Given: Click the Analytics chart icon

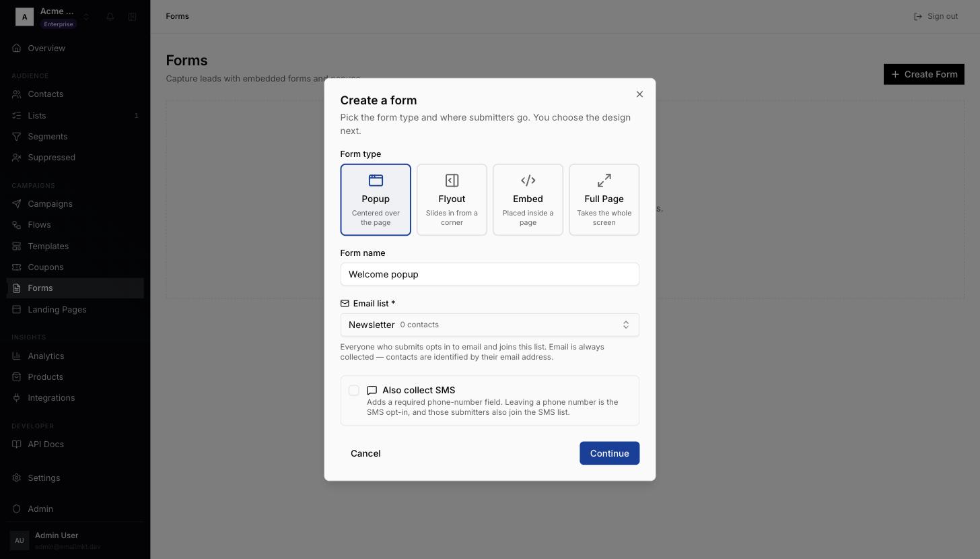Looking at the screenshot, I should (17, 356).
